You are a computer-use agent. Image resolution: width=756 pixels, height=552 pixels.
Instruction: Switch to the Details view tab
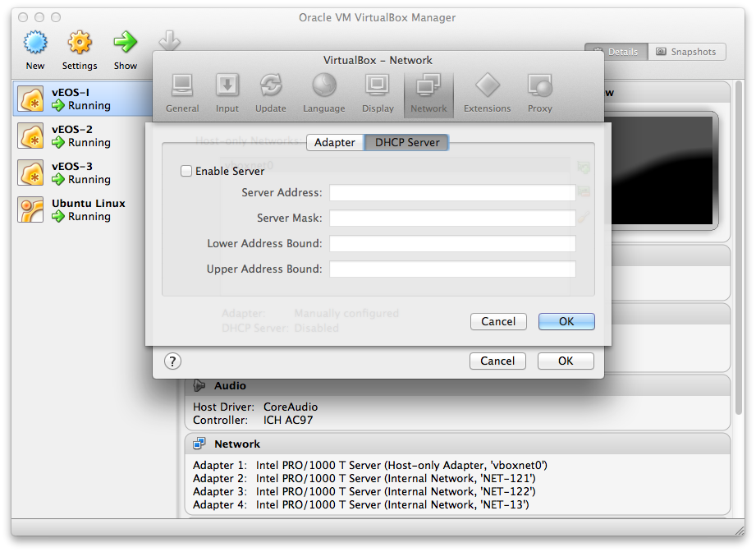[x=616, y=52]
